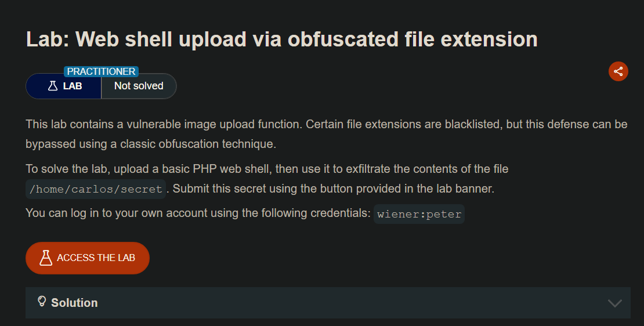Click the flask icon on the Access the Lab button
Viewport: 644px width, 326px height.
tap(46, 258)
